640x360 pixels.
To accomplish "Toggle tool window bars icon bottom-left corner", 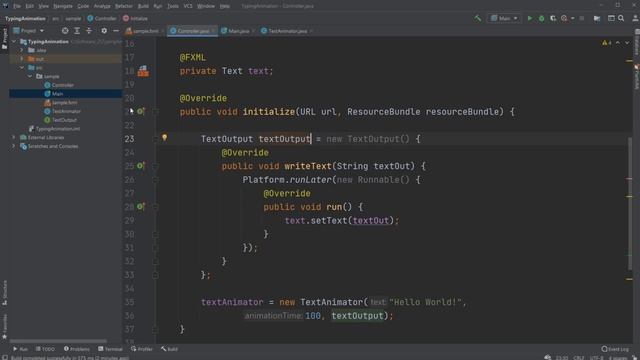I will [x=4, y=358].
